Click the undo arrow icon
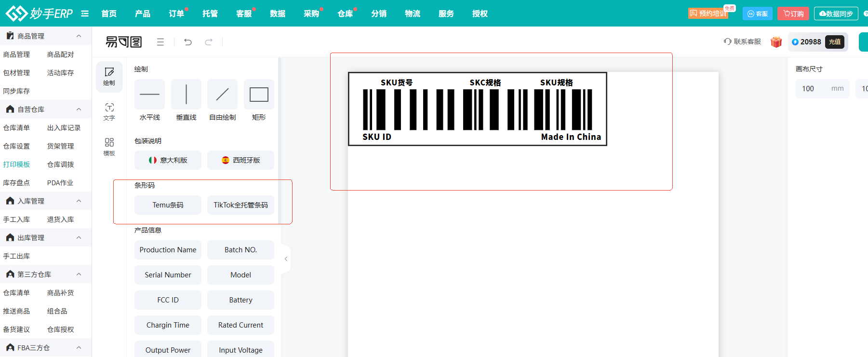The width and height of the screenshot is (868, 357). click(x=188, y=42)
